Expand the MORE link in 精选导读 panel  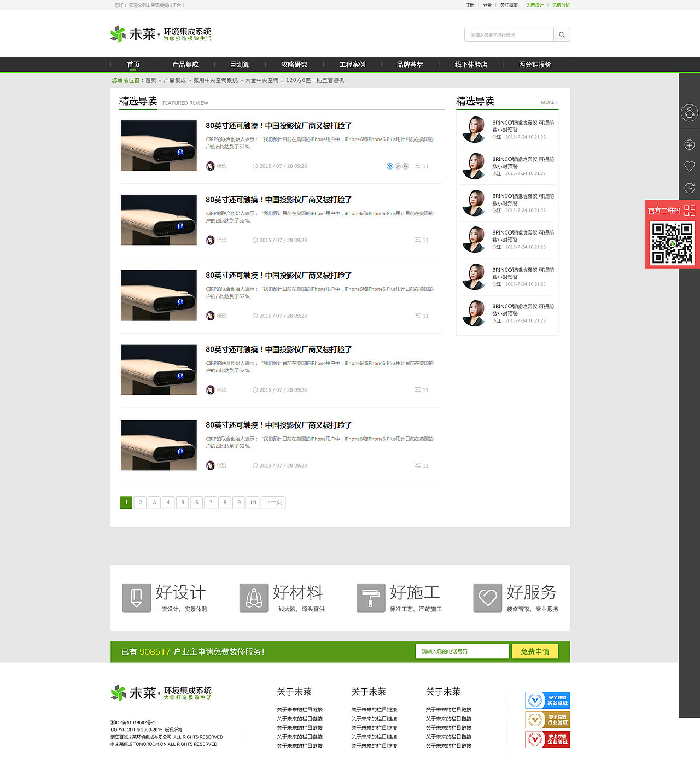pos(548,102)
